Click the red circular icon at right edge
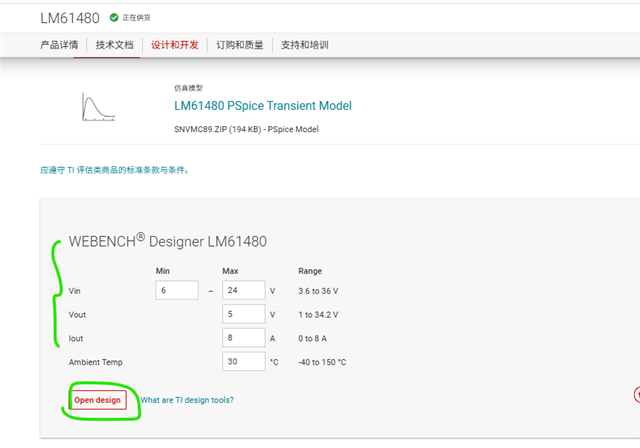Viewport: 640px width, 448px height. pos(637,395)
